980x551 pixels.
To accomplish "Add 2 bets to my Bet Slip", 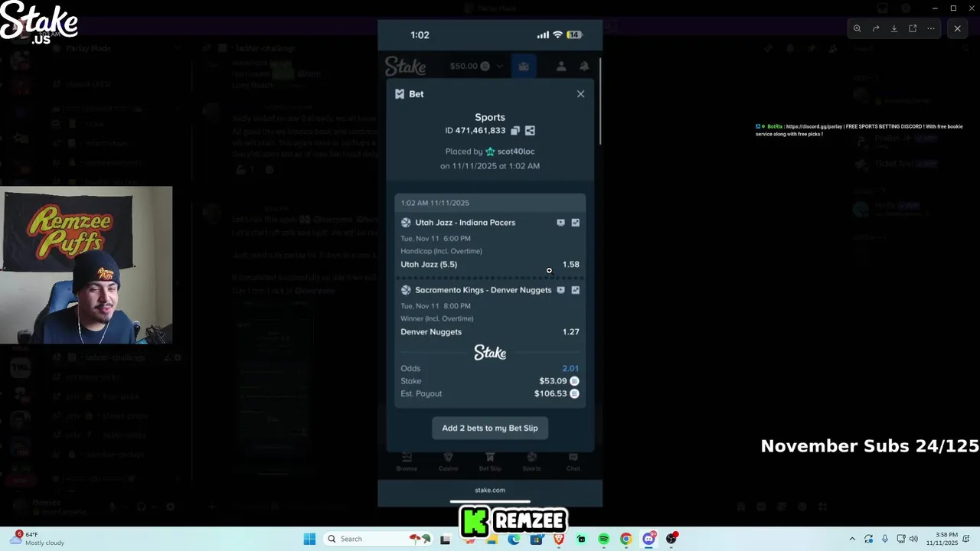I will click(x=490, y=428).
